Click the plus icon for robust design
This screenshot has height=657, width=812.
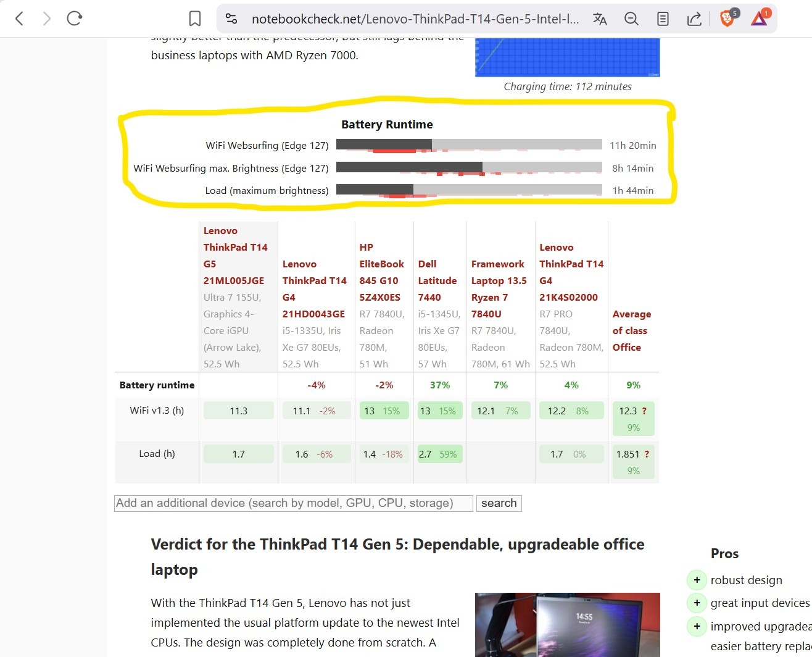tap(697, 580)
